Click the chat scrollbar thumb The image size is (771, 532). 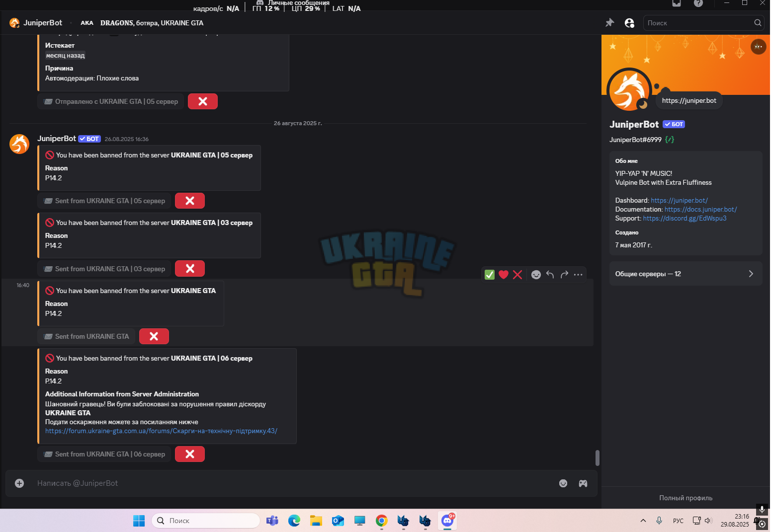(597, 458)
